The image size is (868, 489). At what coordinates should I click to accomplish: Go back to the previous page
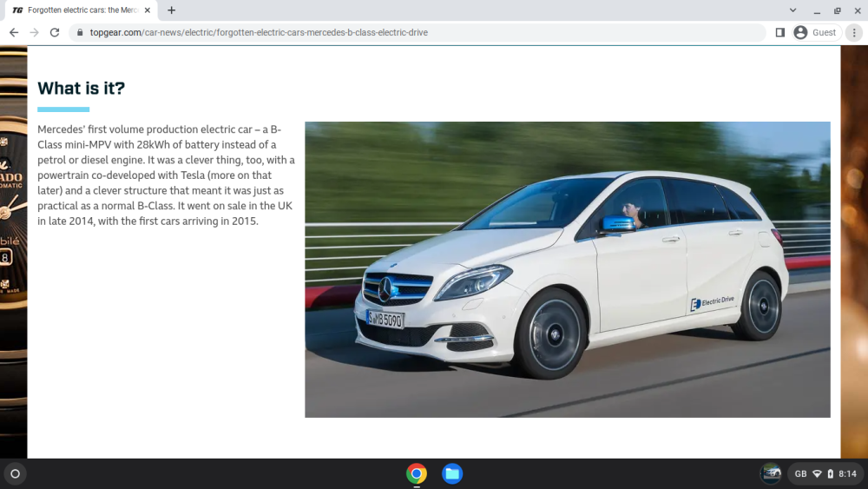tap(14, 33)
